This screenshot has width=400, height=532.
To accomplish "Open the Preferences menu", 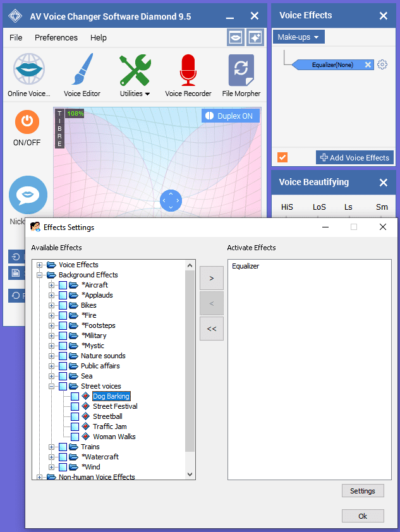I will [56, 38].
